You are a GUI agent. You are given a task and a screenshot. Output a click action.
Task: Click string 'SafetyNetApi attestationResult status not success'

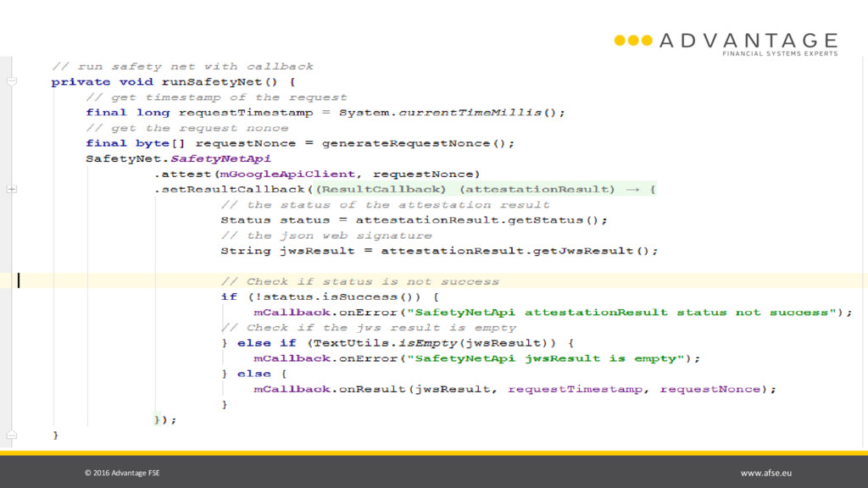tap(621, 313)
